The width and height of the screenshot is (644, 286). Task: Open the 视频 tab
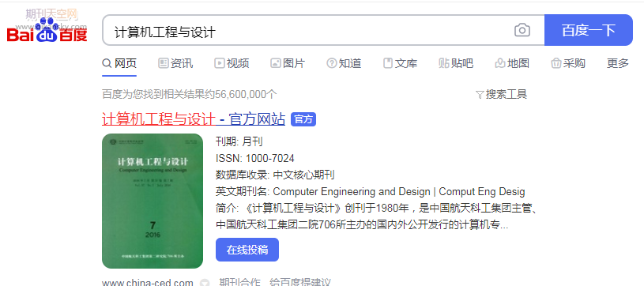[232, 63]
